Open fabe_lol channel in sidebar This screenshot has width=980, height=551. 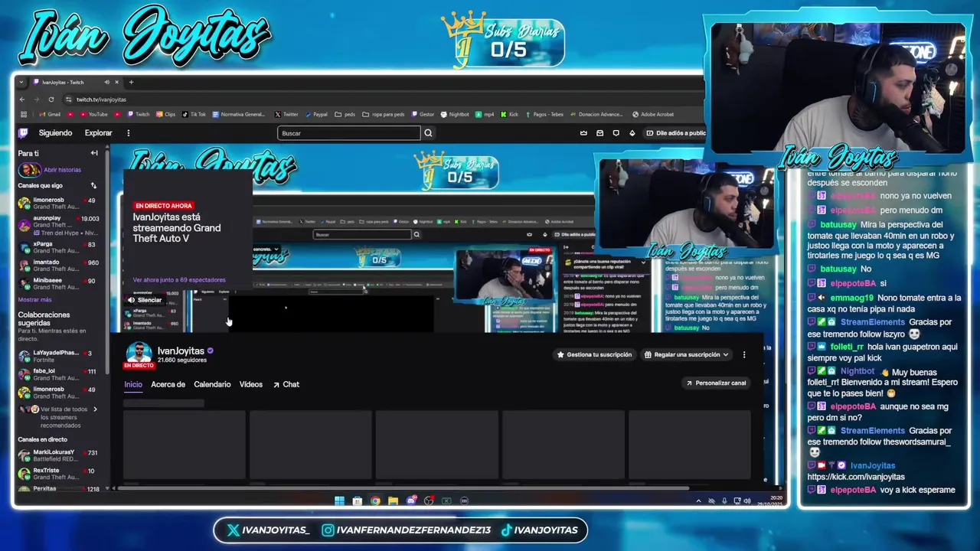(x=59, y=374)
